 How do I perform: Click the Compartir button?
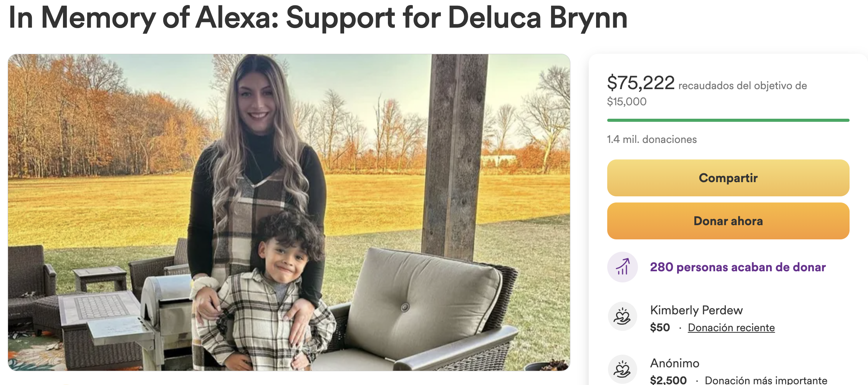728,178
